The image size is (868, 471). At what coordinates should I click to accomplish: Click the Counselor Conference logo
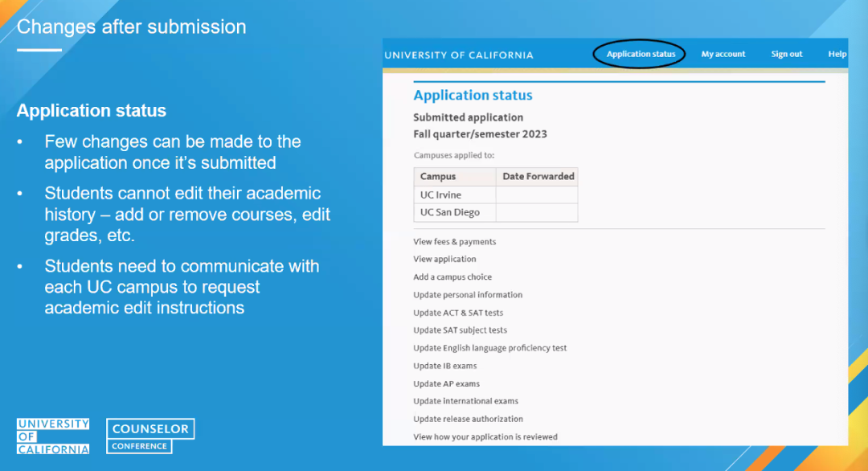[x=150, y=436]
